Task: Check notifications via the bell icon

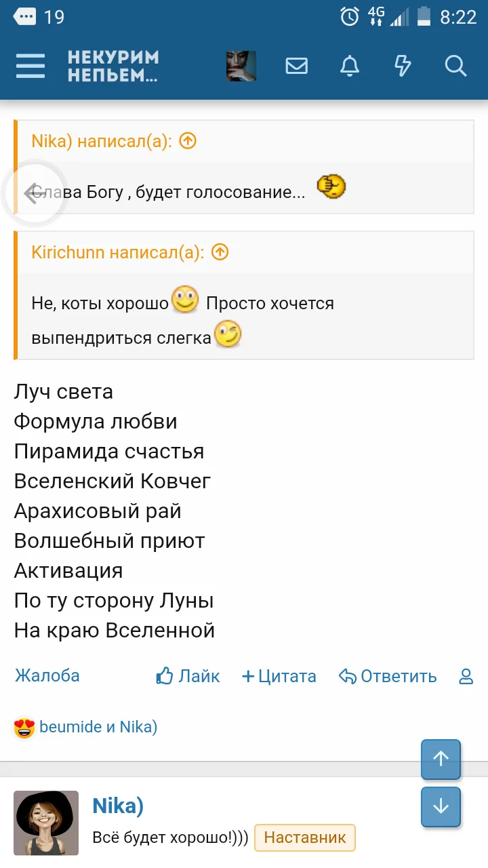Action: point(350,66)
